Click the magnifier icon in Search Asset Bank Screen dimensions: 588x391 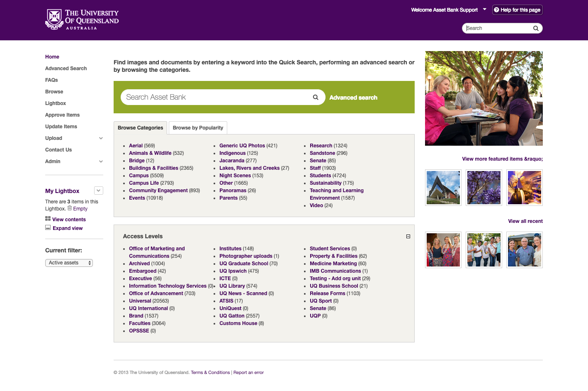pos(316,97)
